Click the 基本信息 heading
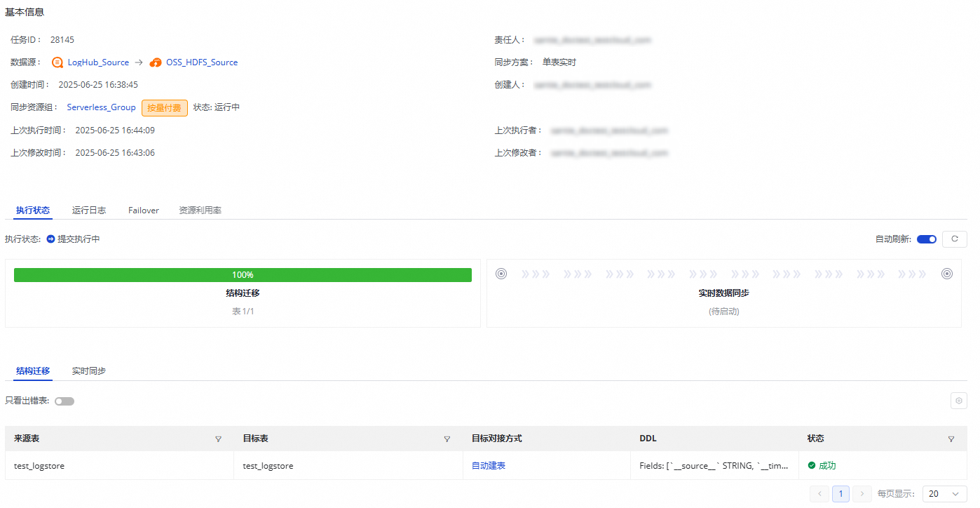The image size is (980, 508). [25, 12]
